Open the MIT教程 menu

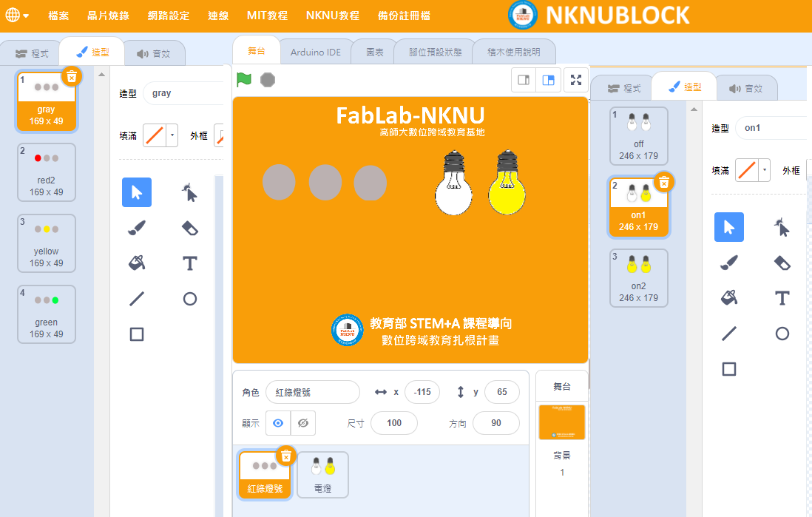(267, 16)
